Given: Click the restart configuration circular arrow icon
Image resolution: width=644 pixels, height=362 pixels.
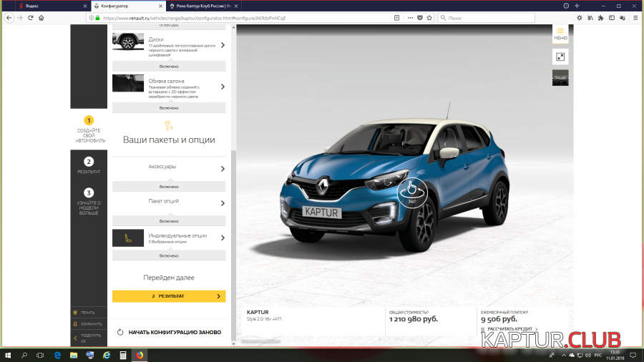Looking at the screenshot, I should pos(120,332).
